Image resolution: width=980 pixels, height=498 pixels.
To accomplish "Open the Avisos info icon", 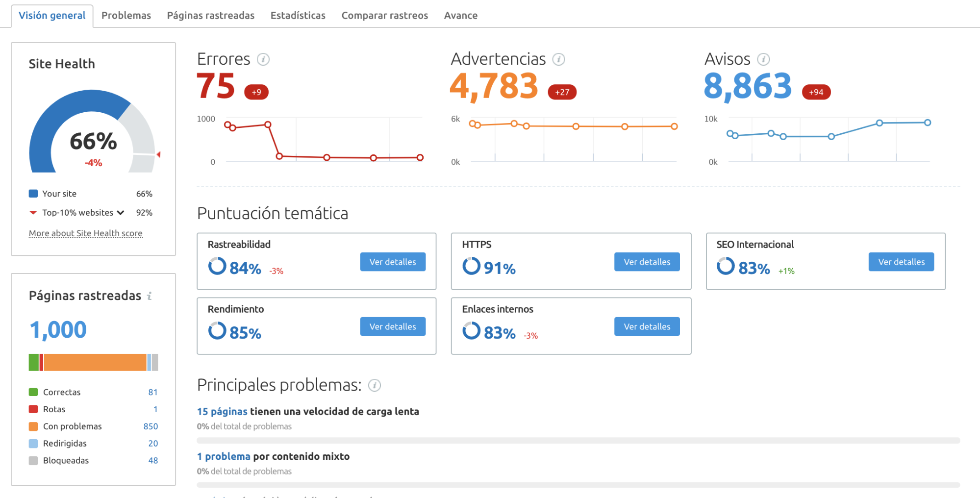I will click(763, 59).
